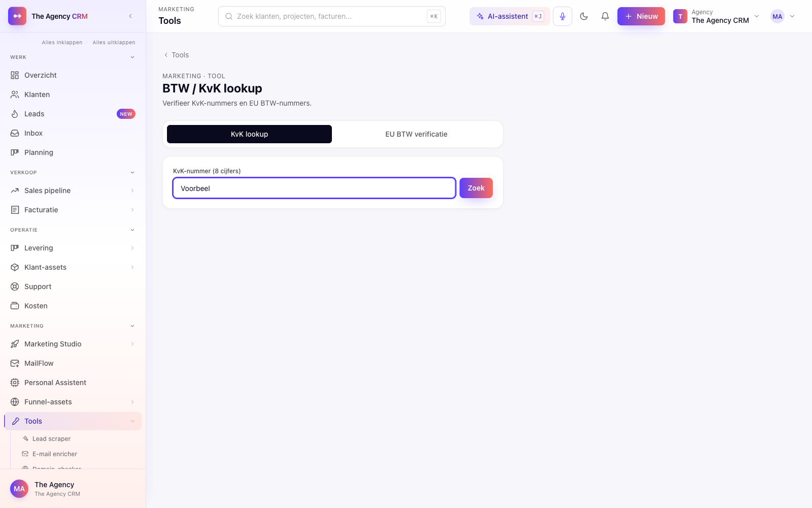Open the MA user menu dropdown
The width and height of the screenshot is (812, 508).
coord(783,16)
